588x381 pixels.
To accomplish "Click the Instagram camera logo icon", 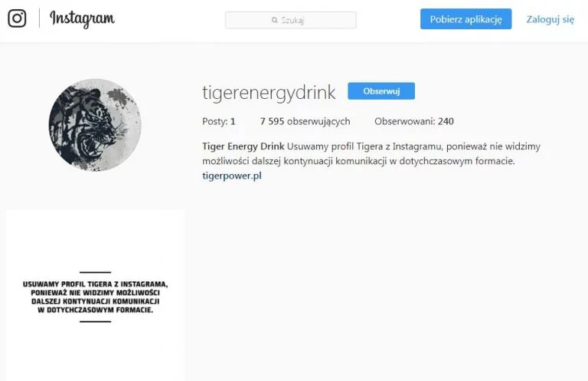I will click(17, 18).
